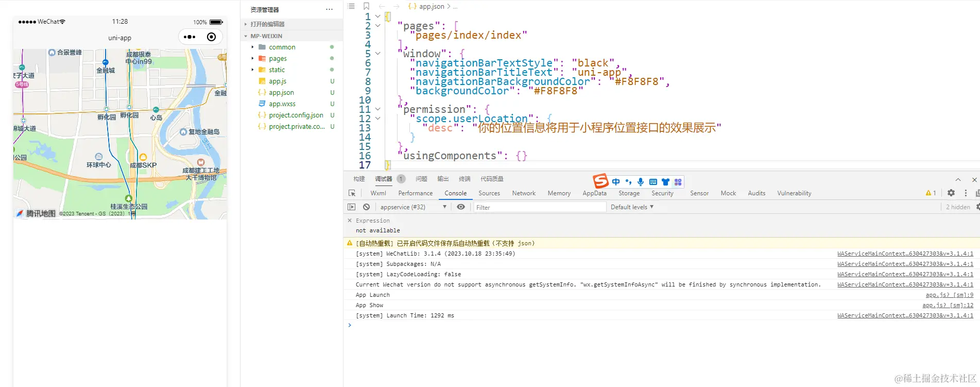Viewport: 980px width, 387px height.
Task: Follow the app.js? [sm]:9 source link
Action: tap(949, 295)
